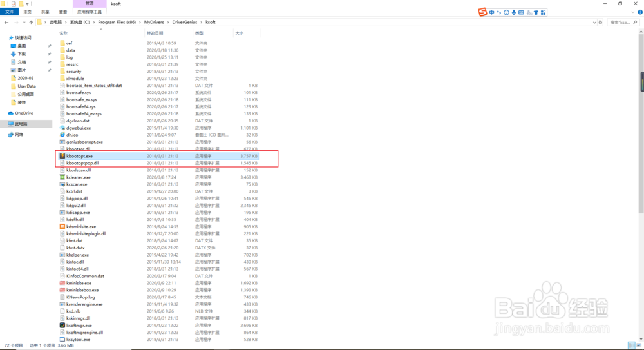Select 快速访问 in the navigation pane

coord(23,38)
